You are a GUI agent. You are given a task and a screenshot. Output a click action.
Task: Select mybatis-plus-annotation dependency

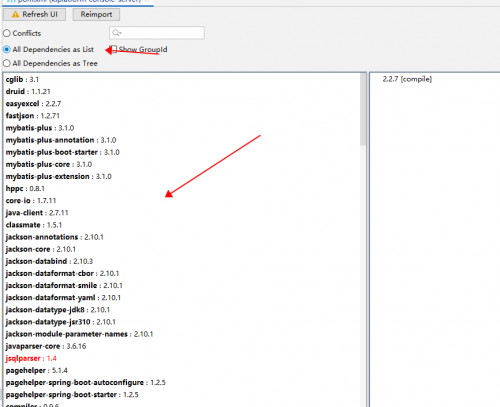pyautogui.click(x=61, y=140)
